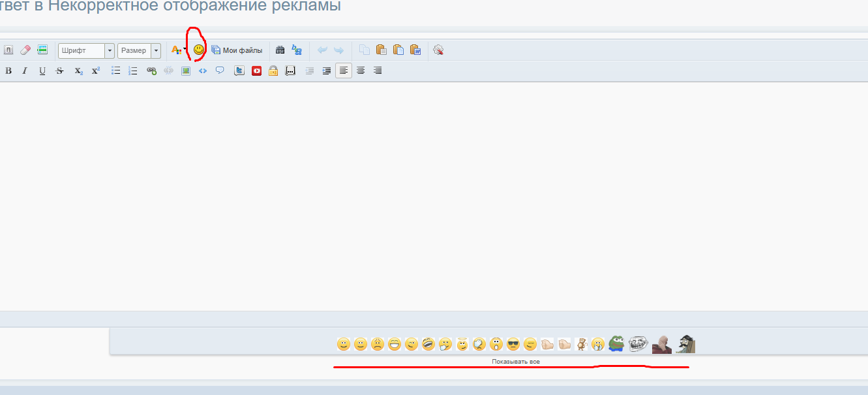
Task: Select align left
Action: tap(344, 71)
